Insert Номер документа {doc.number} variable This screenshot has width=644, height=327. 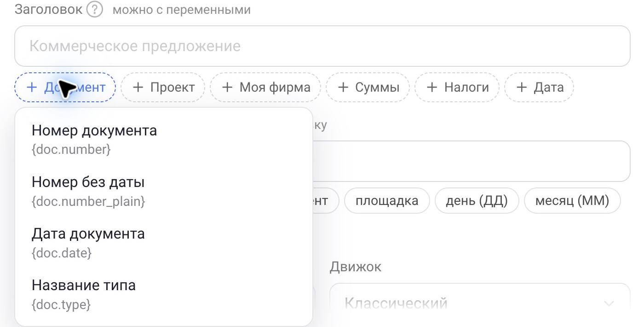164,139
